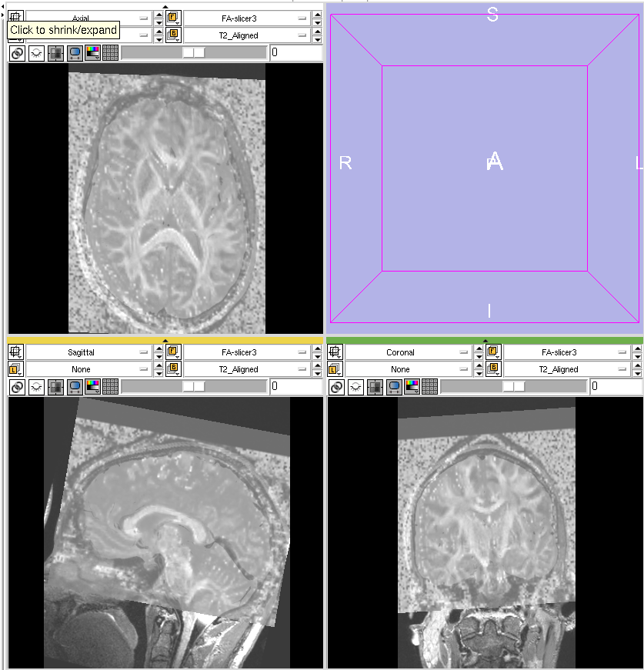Viewport: 644px width, 670px height.
Task: Click the slice offset slider in Axial viewer
Action: coord(194,53)
